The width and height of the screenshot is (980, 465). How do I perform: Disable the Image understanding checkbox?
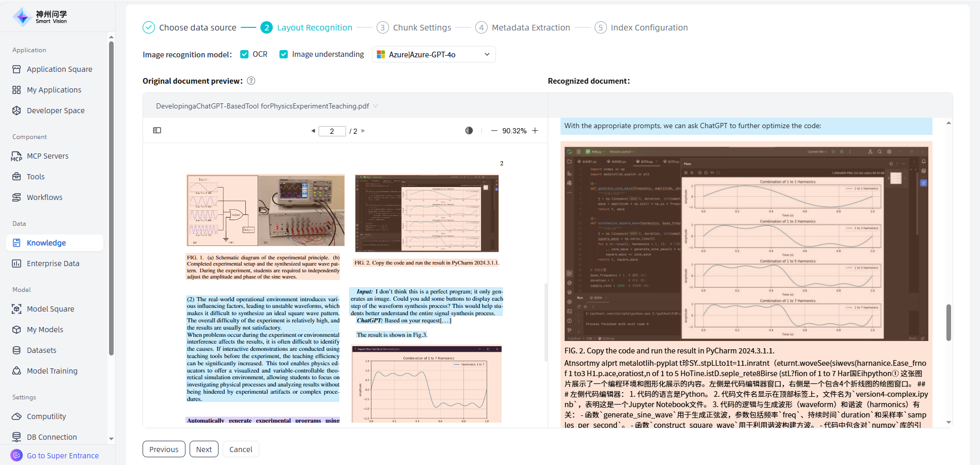click(x=284, y=54)
